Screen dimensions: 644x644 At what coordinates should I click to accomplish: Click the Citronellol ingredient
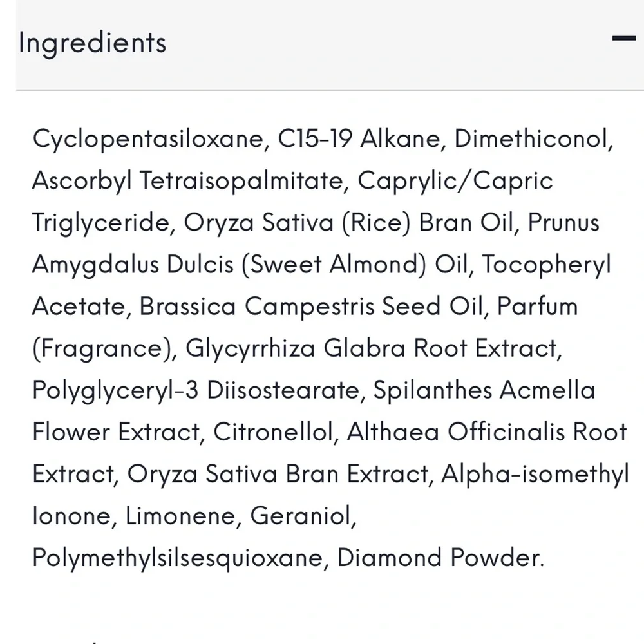(x=273, y=432)
